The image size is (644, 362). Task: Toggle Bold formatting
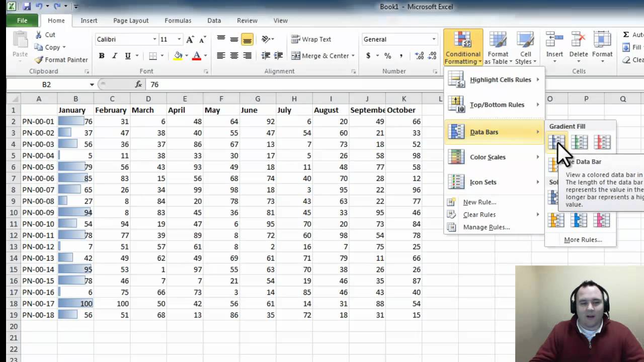click(x=102, y=56)
